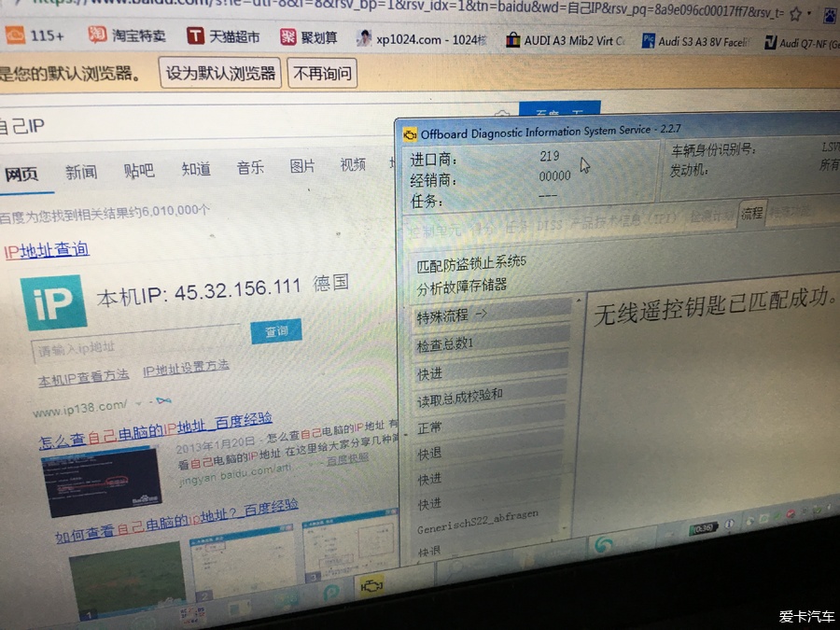Open the 聚划算 bookmark
840x630 pixels.
[309, 37]
